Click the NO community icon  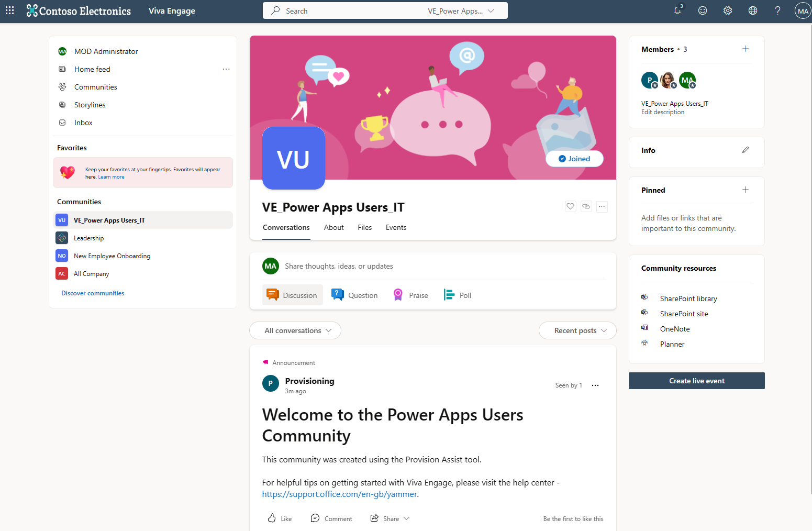[x=62, y=256]
